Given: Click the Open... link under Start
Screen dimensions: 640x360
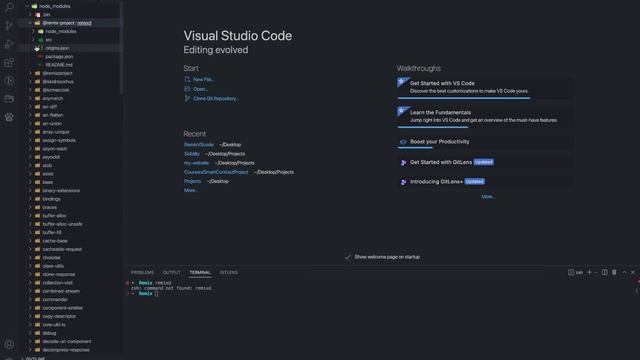Looking at the screenshot, I should (x=200, y=89).
